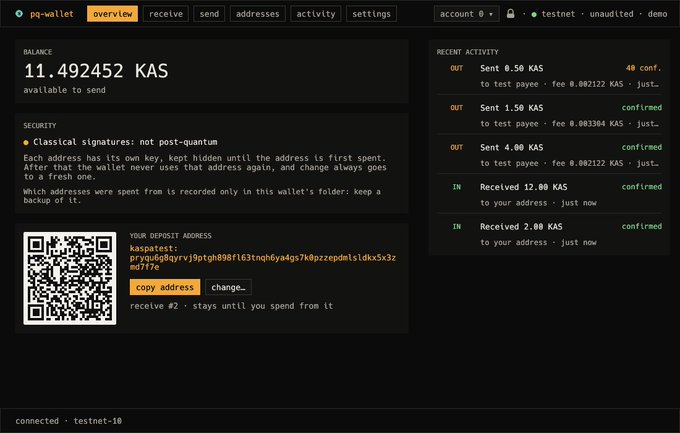Screen dimensions: 680x433
Task: Click the 40 conf. status label
Action: (x=644, y=68)
